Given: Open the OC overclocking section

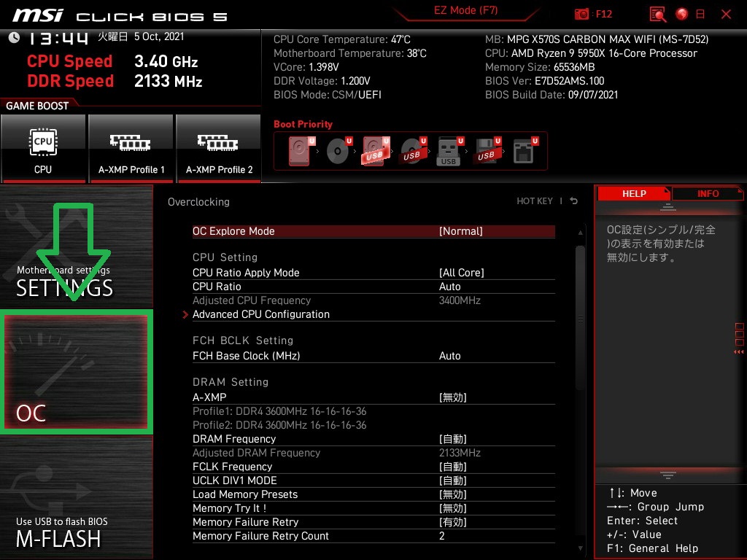Looking at the screenshot, I should pyautogui.click(x=76, y=372).
